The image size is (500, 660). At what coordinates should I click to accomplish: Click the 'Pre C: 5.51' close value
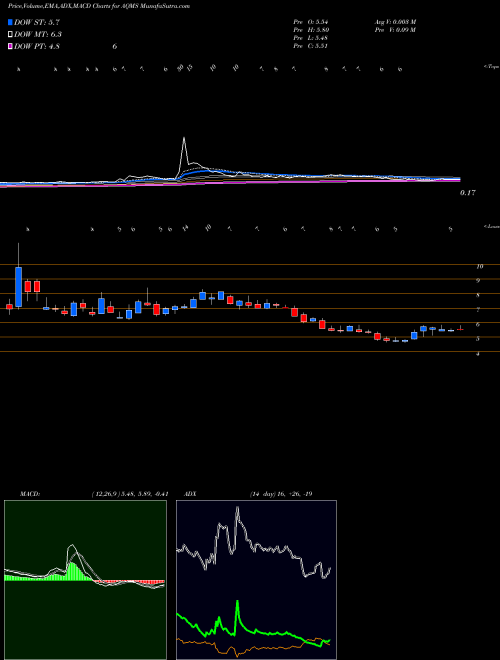click(311, 46)
